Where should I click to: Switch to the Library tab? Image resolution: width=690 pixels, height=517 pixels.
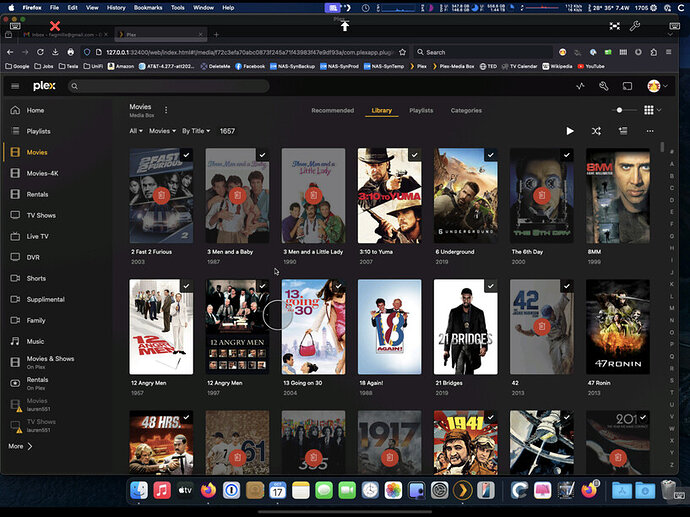(382, 110)
